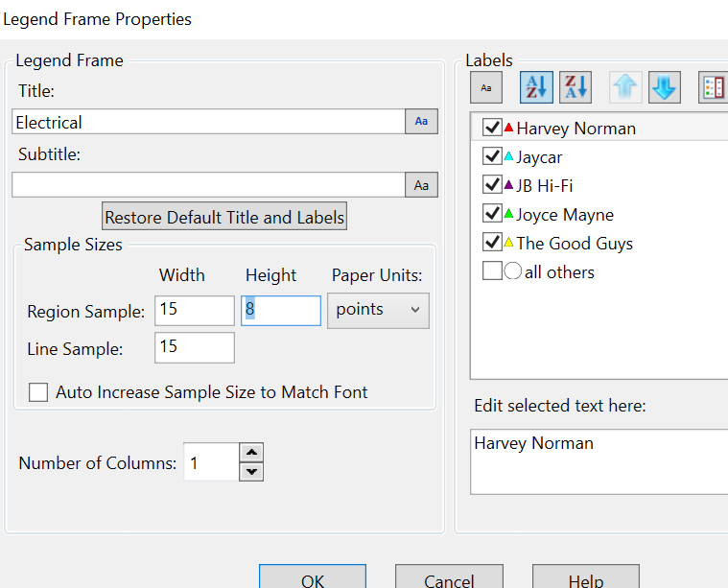Decrease Number of Columns with down arrow
Image resolution: width=728 pixels, height=588 pixels.
click(251, 472)
